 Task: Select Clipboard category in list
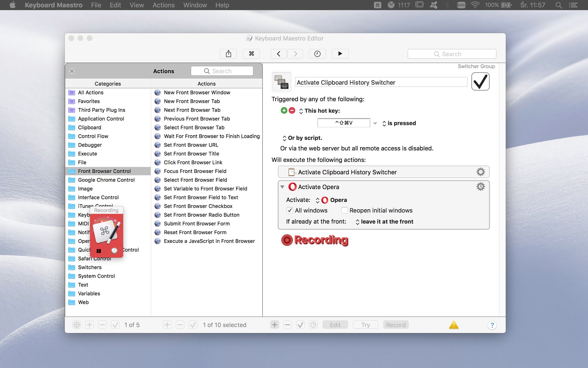[x=89, y=127]
